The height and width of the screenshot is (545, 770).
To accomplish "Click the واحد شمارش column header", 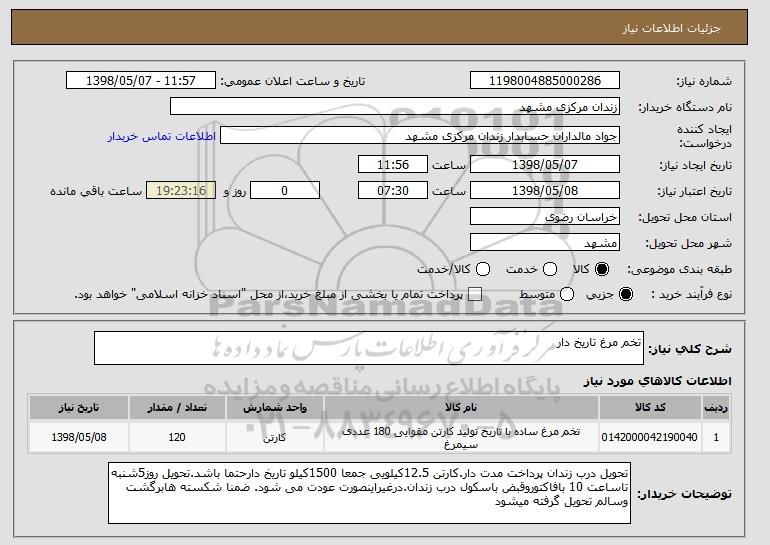I will point(275,408).
